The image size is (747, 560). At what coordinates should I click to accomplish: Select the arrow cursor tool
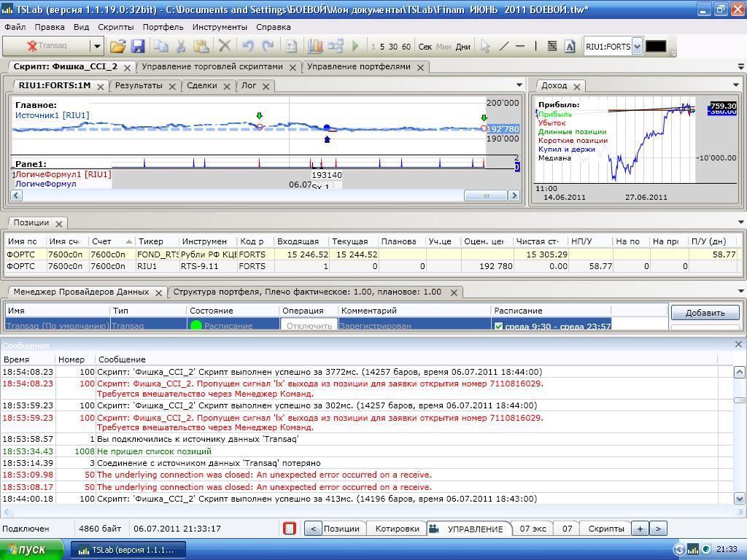pos(485,47)
